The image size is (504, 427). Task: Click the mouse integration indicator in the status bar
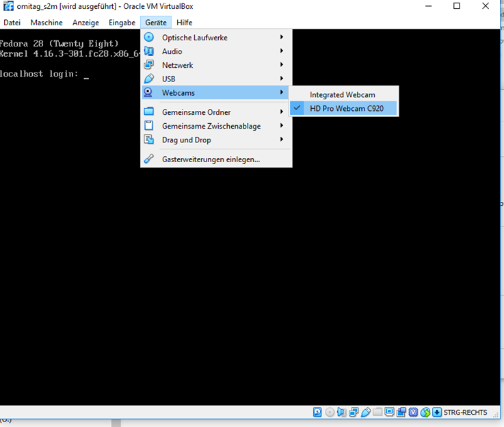coord(425,412)
